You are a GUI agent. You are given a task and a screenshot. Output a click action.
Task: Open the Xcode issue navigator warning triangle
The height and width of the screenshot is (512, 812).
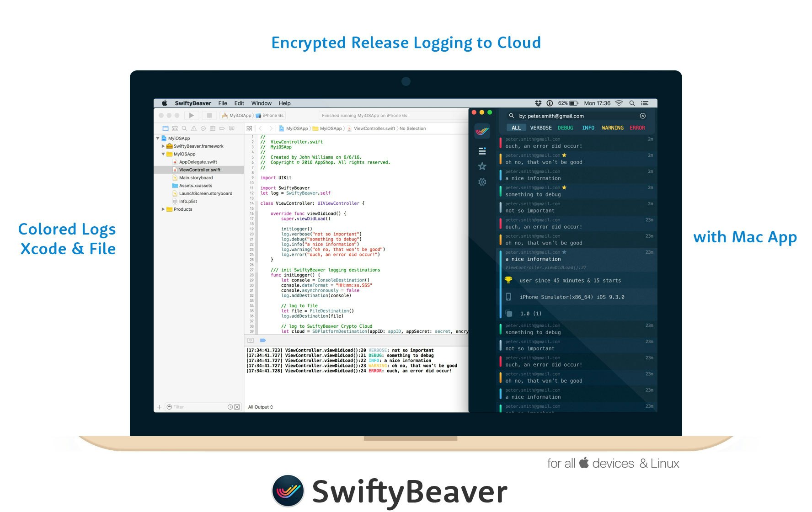tap(194, 128)
